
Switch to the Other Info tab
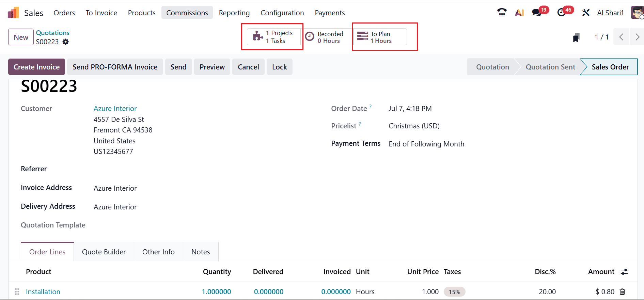(158, 252)
